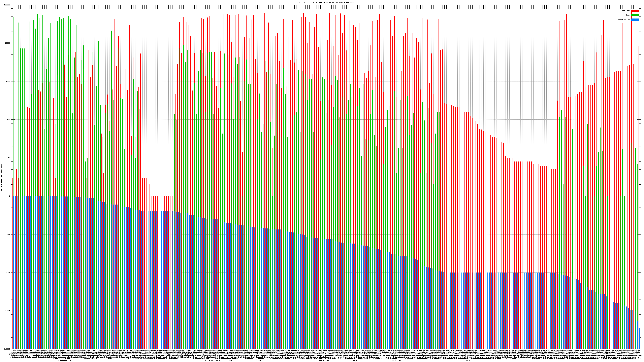The height and width of the screenshot is (362, 644).
Task: Select the 'Spam' legend text label
Action: pos(628,15)
